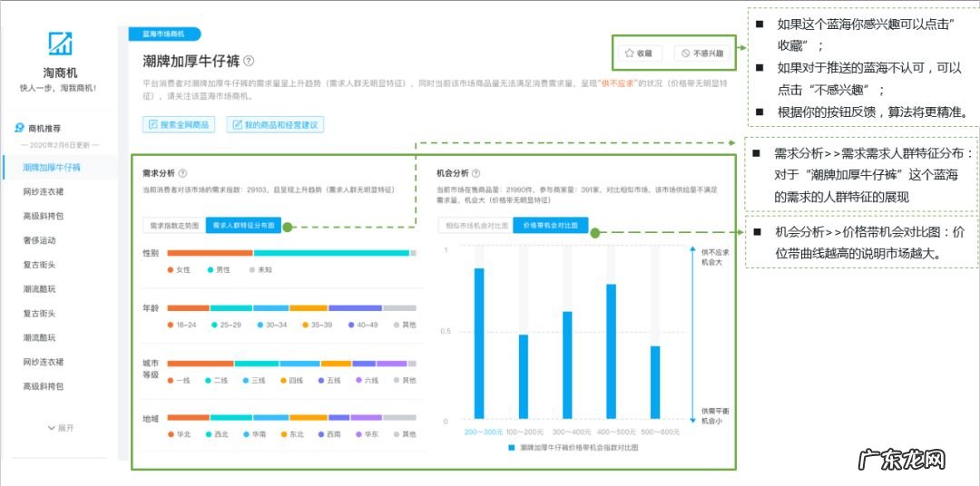The image size is (980, 486).
Task: Toggle 未知 legend in gender row
Action: [x=260, y=270]
